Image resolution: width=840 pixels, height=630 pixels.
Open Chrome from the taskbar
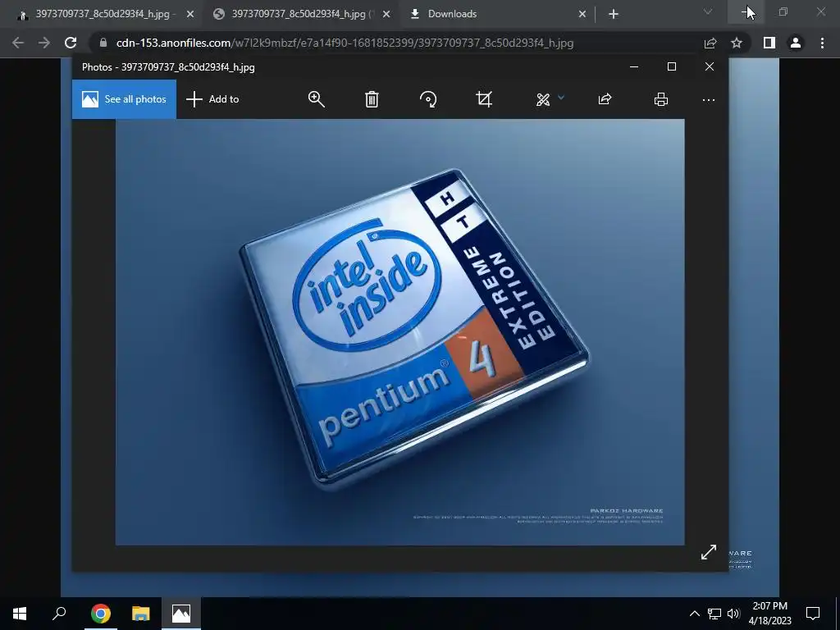[101, 614]
